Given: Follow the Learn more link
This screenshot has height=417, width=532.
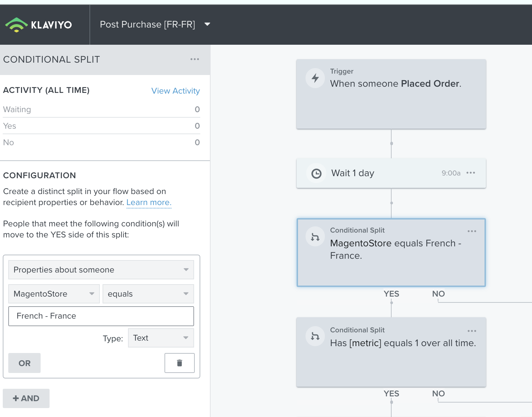Looking at the screenshot, I should 149,202.
